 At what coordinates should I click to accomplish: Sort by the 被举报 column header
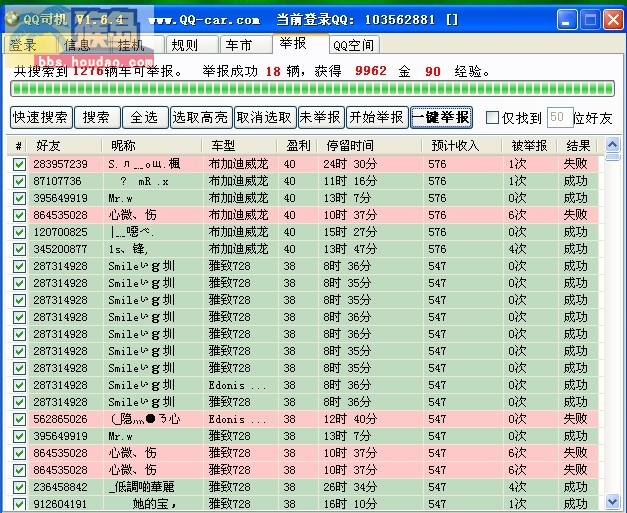pyautogui.click(x=529, y=146)
